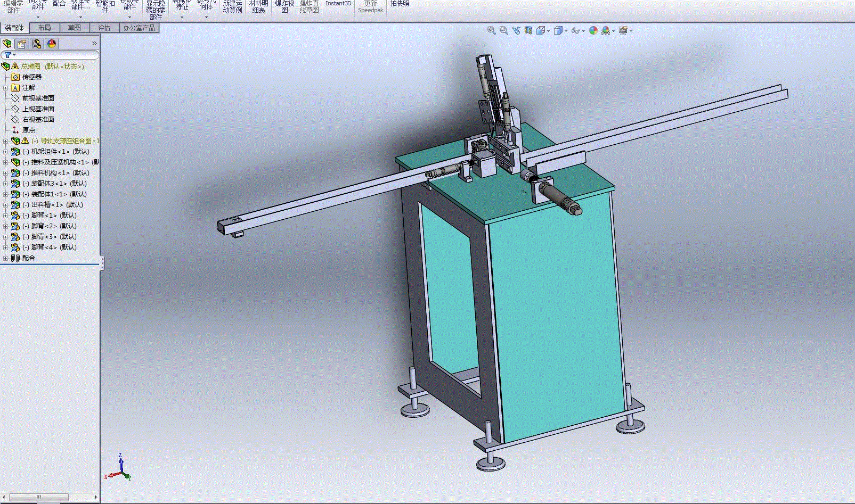Click the feature tree filter input field
The image size is (855, 504).
50,55
